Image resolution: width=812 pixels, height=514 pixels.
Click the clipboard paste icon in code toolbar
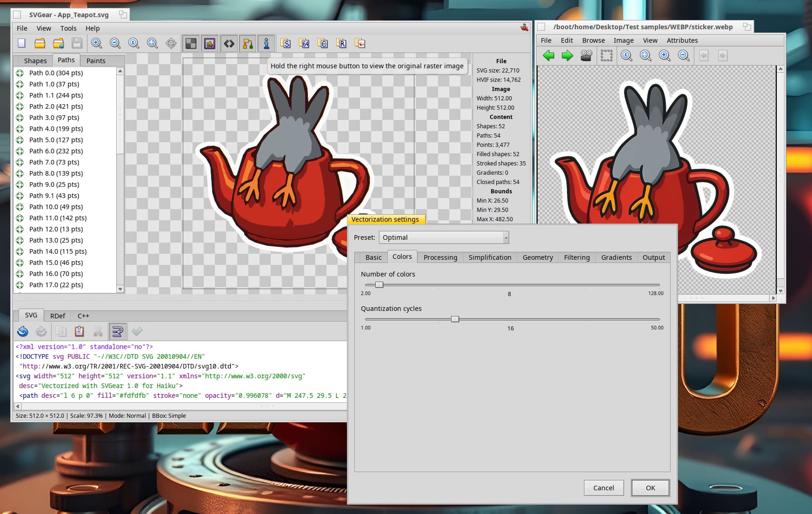point(80,331)
